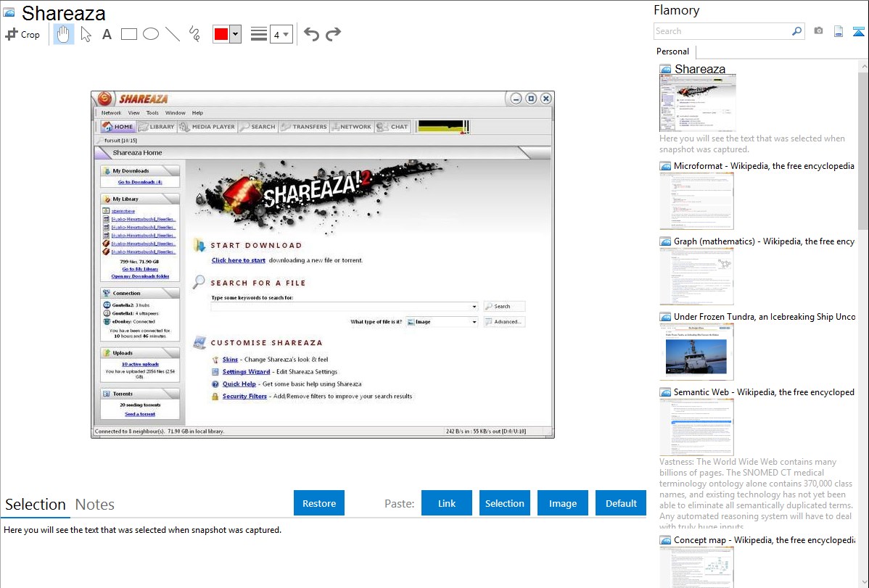Paste as Link
869x588 pixels.
(447, 503)
